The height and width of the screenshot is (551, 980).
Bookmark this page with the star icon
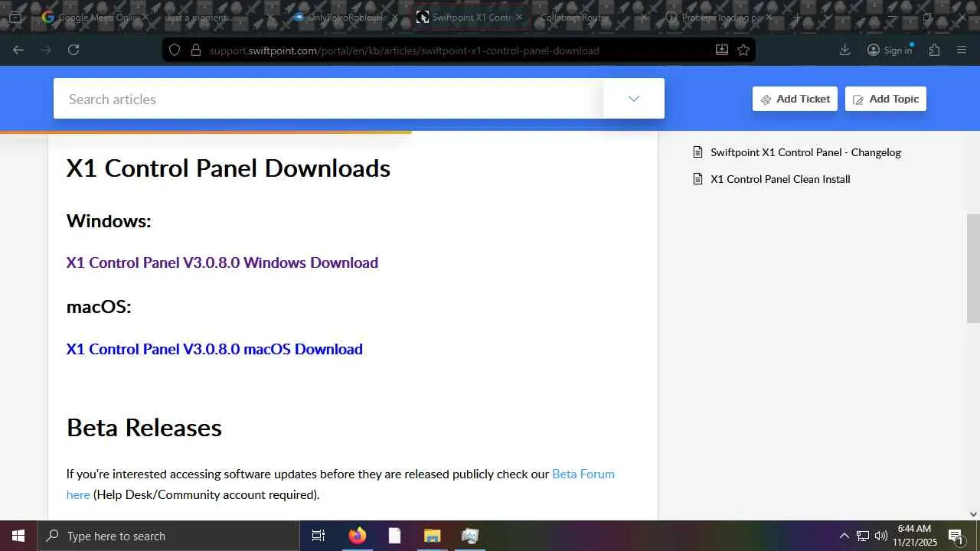[x=743, y=50]
